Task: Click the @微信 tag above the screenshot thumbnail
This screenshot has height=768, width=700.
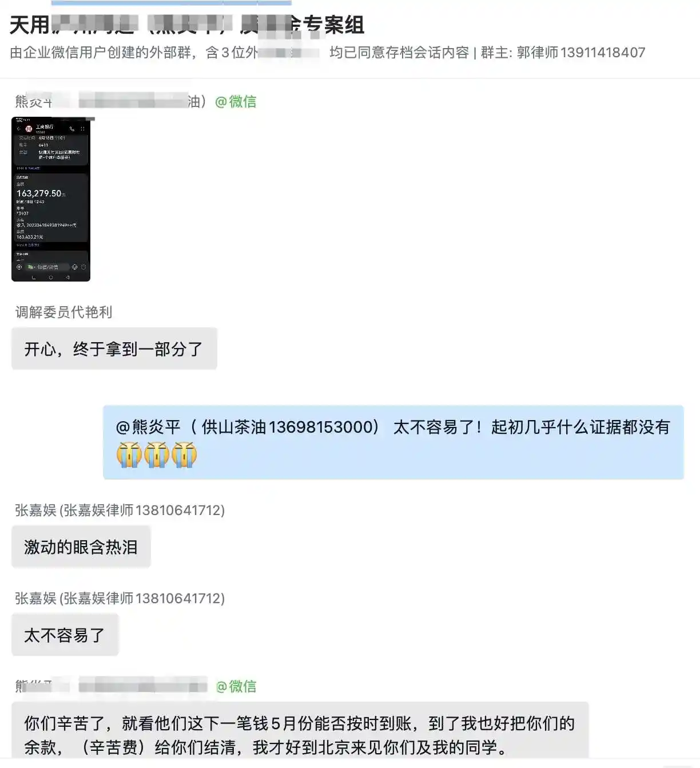Action: click(236, 101)
